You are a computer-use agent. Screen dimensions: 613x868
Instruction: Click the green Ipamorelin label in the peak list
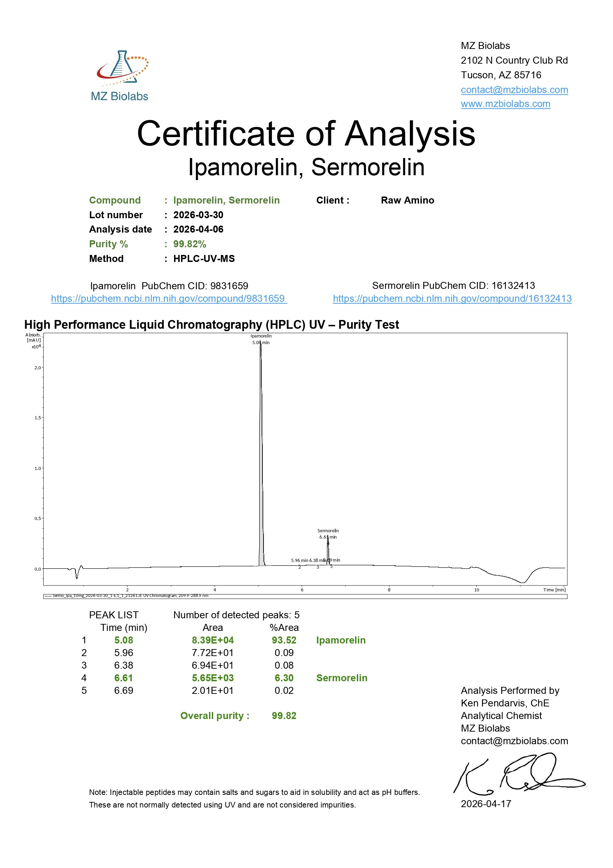(341, 640)
